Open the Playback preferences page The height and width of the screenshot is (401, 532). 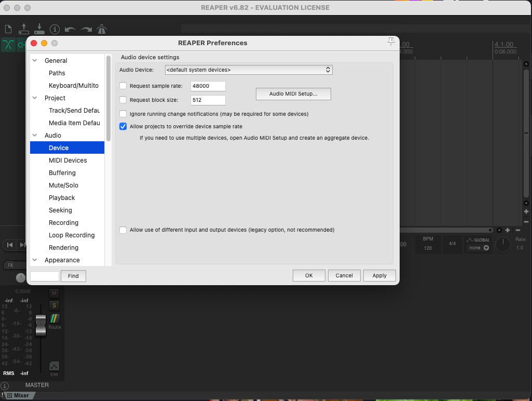(62, 197)
